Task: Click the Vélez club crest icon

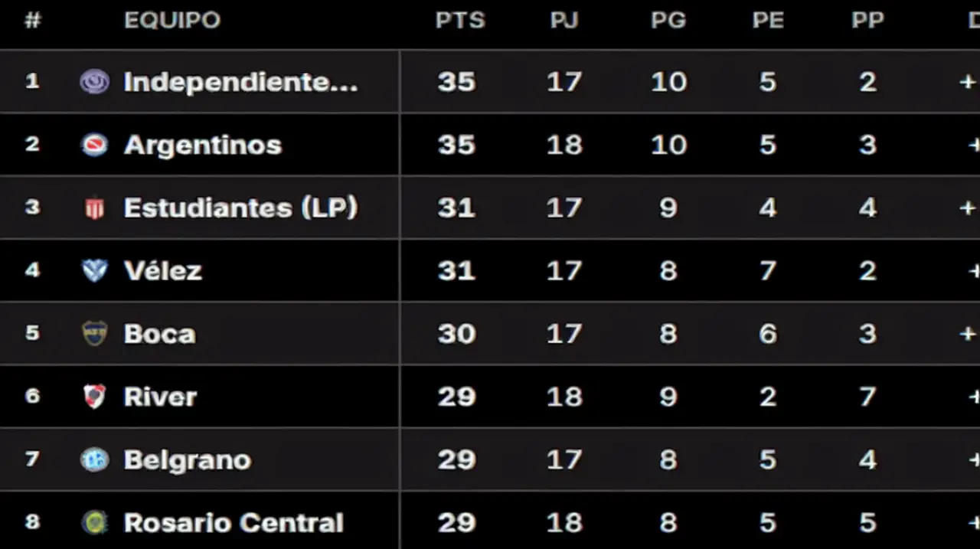Action: 95,270
